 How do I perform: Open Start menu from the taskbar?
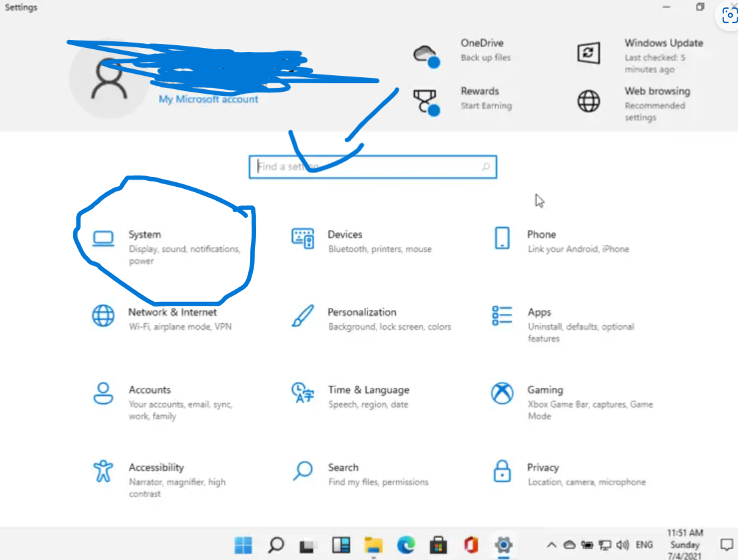coord(244,545)
